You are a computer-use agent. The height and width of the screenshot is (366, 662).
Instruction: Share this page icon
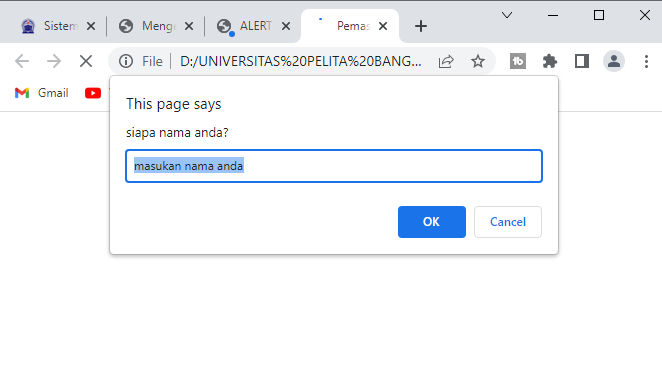click(446, 62)
